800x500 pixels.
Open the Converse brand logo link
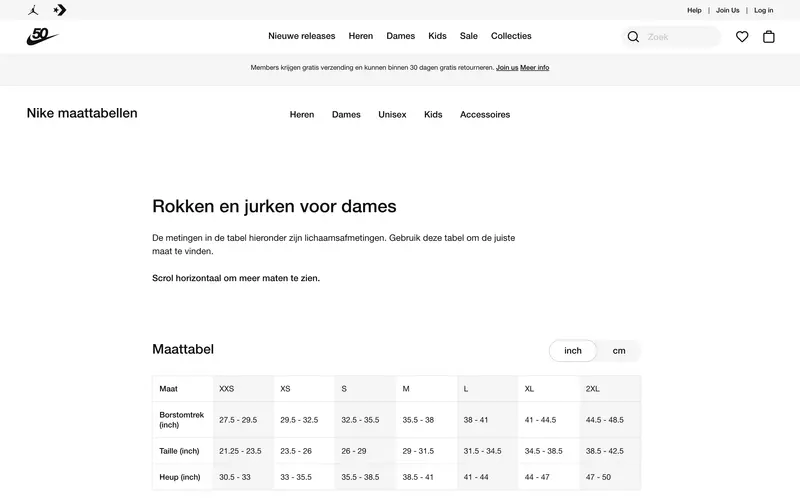pyautogui.click(x=60, y=10)
